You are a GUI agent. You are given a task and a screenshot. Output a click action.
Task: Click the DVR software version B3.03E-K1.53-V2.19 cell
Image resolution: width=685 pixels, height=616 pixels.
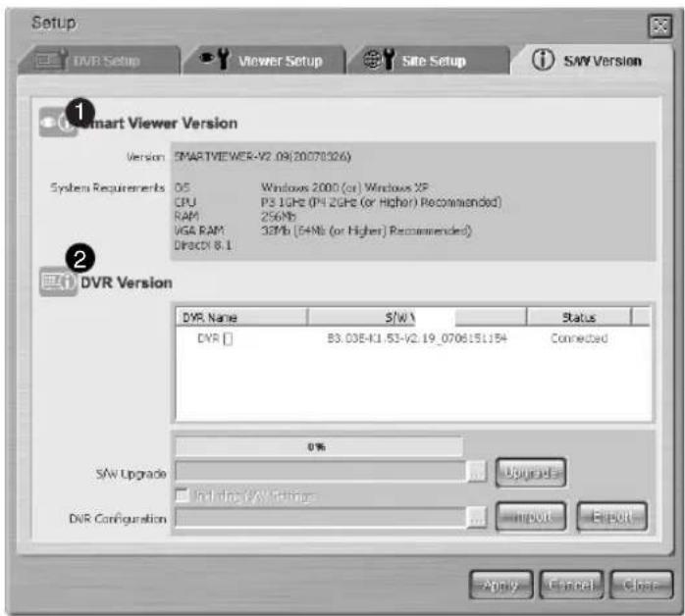tap(417, 338)
